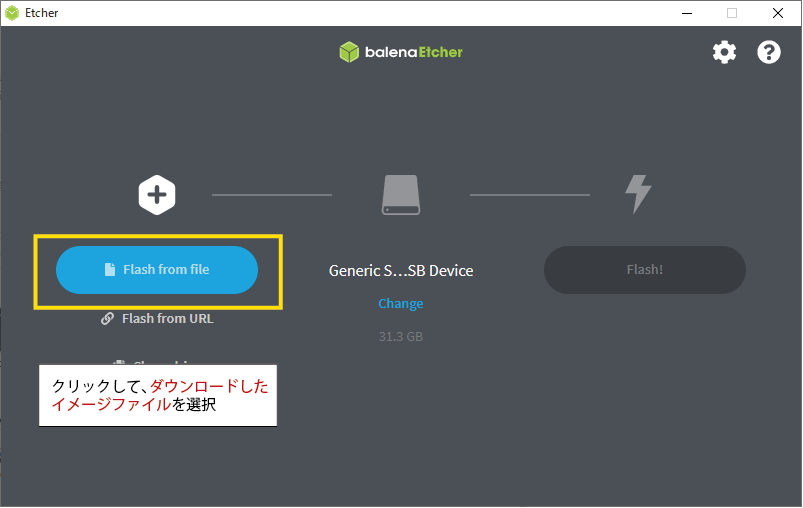Click Change to pick another drive
803x508 pixels.
click(x=400, y=304)
